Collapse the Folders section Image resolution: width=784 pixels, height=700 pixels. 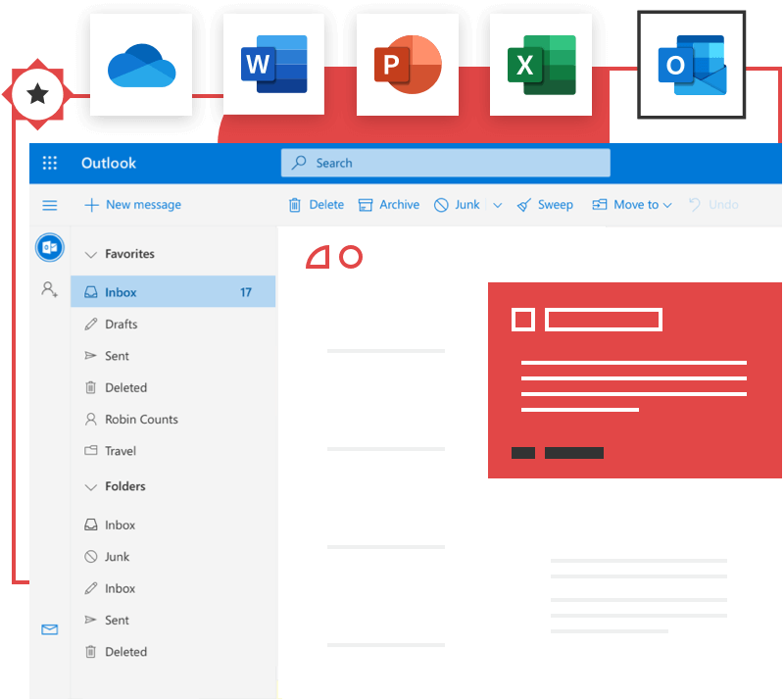[x=90, y=486]
